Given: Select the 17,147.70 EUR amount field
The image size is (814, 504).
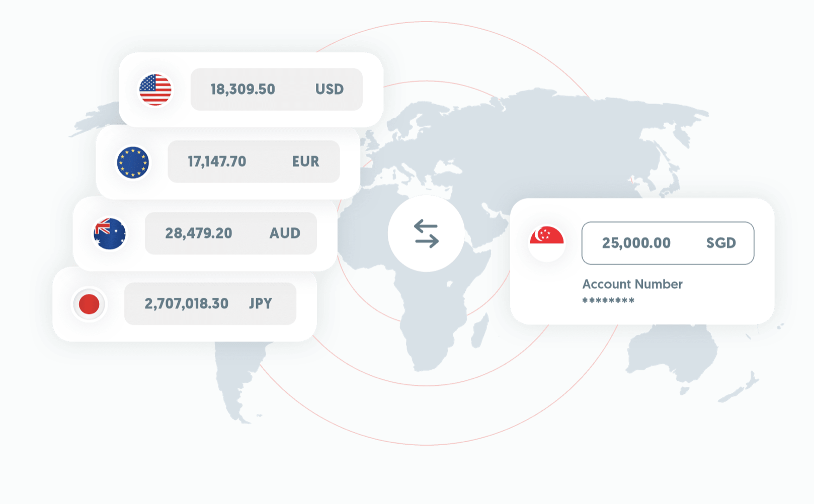Looking at the screenshot, I should point(254,161).
